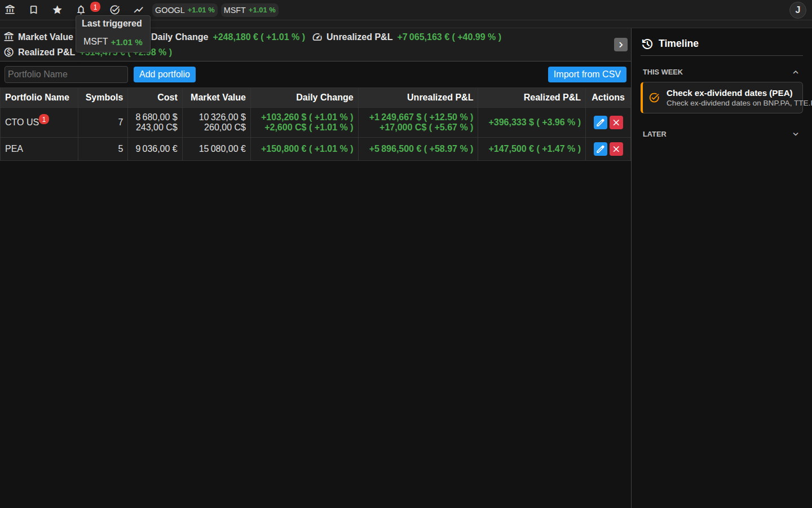Open the PEA portfolio row
This screenshot has width=812, height=508.
coord(315,149)
